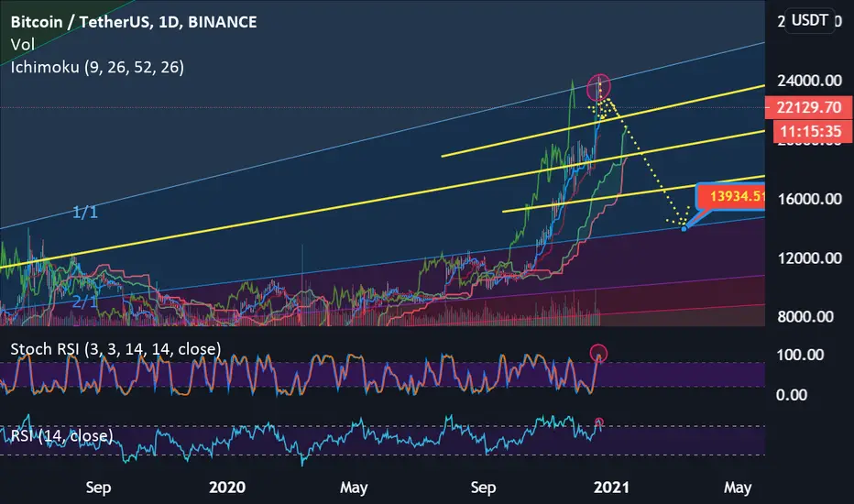
Task: Click the 100.00 Stoch RSI scale label
Action: pyautogui.click(x=800, y=355)
